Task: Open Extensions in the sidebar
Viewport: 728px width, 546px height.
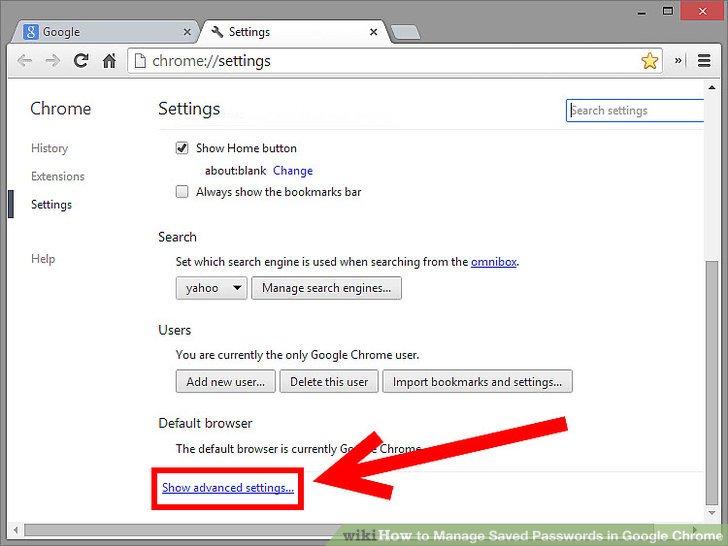Action: click(x=58, y=176)
